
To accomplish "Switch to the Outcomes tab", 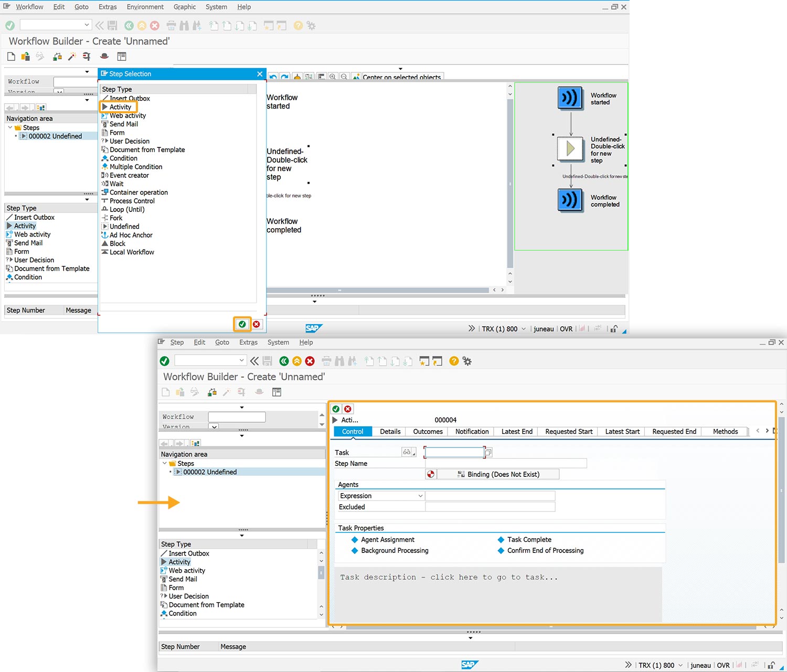I will coord(428,432).
